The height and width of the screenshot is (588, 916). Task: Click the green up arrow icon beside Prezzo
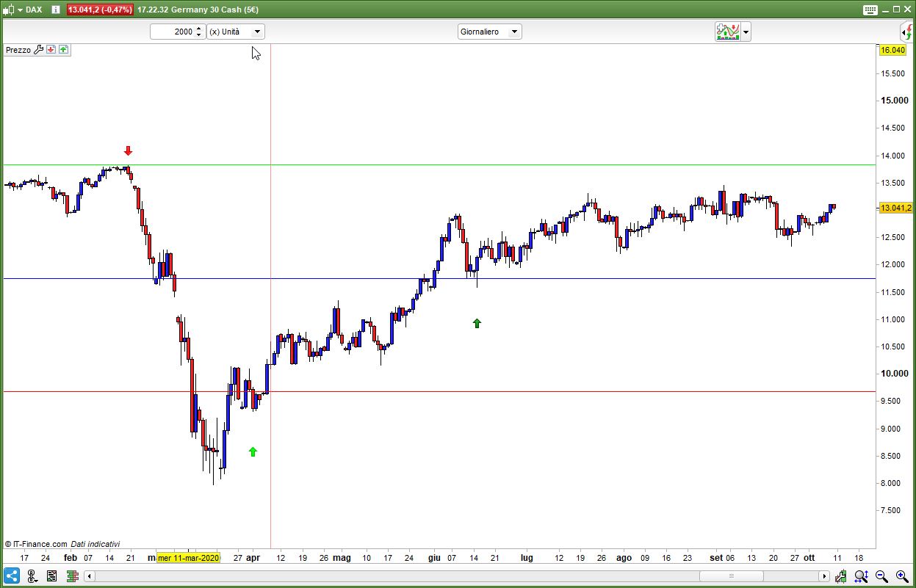click(x=63, y=50)
